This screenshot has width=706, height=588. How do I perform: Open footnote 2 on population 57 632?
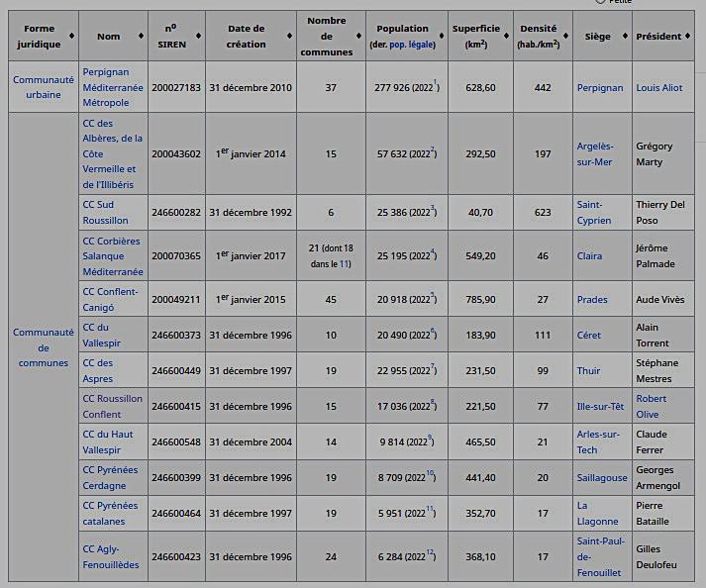point(433,149)
